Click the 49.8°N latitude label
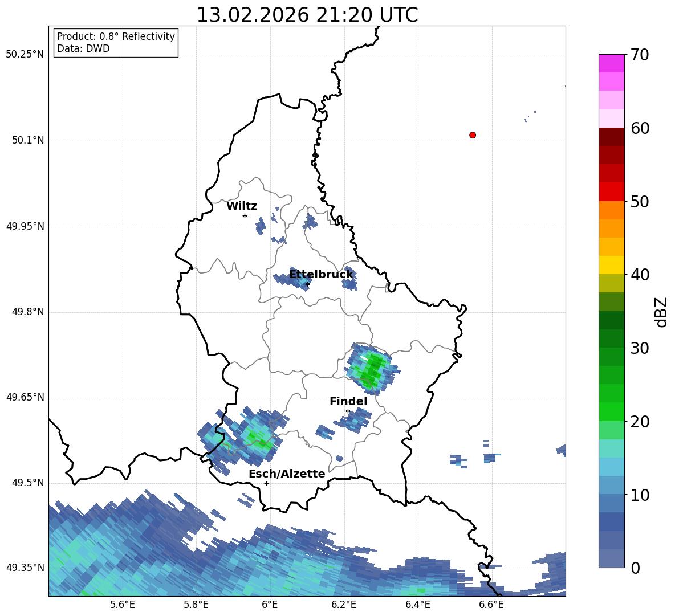 (28, 312)
